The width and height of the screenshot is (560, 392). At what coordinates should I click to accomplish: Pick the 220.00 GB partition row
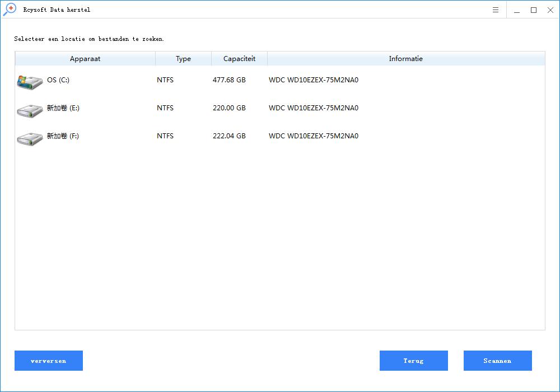click(229, 108)
